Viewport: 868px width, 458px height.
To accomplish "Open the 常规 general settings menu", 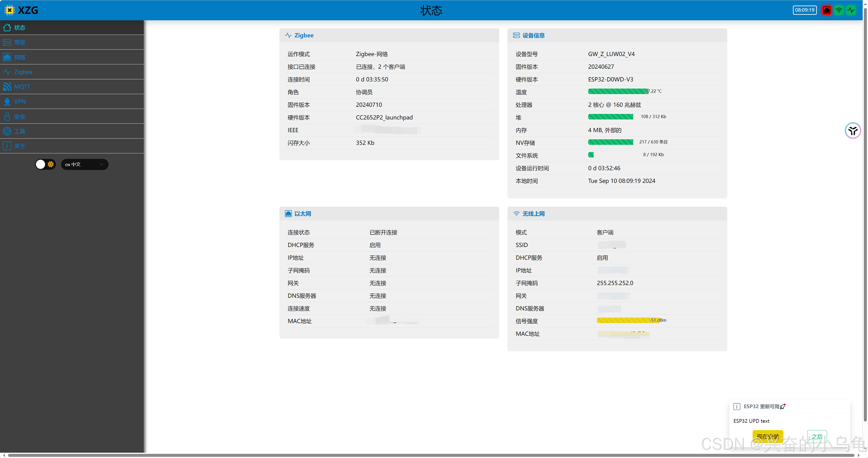I will tap(20, 42).
